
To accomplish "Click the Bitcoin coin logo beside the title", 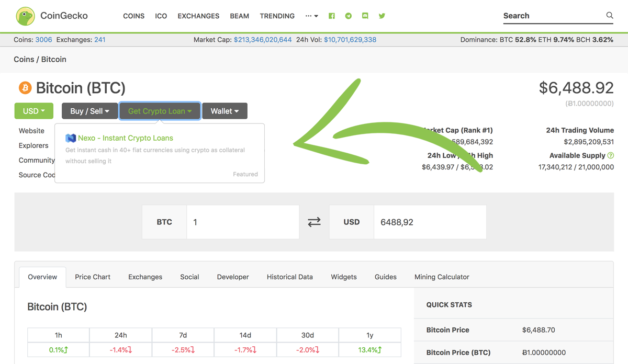I will tap(24, 87).
